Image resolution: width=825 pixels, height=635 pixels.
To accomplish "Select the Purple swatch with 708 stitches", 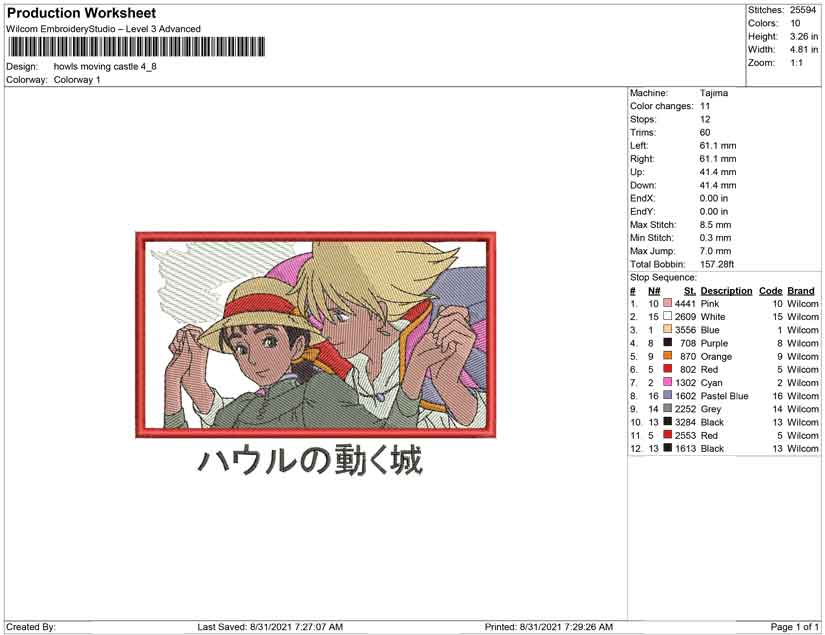I will click(668, 343).
